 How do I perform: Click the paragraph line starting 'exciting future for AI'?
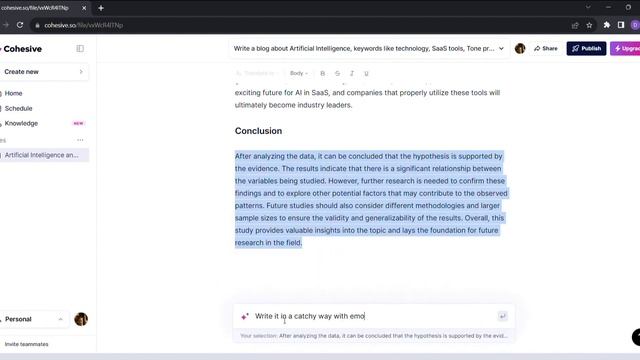pos(367,93)
